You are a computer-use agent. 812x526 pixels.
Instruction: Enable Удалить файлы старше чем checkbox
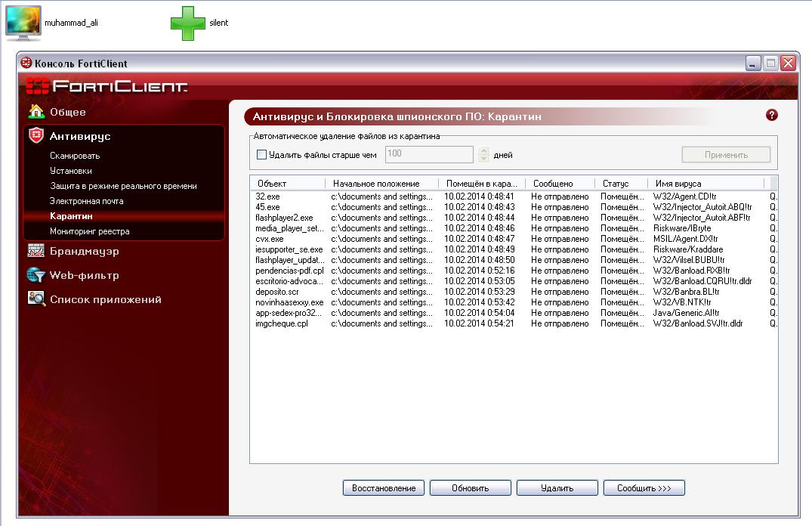click(x=262, y=154)
